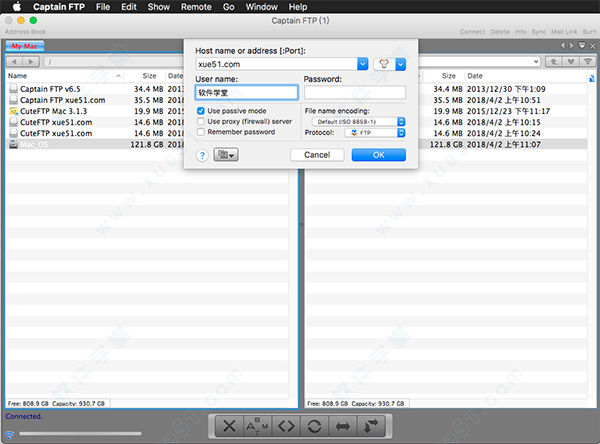The width and height of the screenshot is (600, 444).
Task: Open the Edit menu
Action: (x=129, y=7)
